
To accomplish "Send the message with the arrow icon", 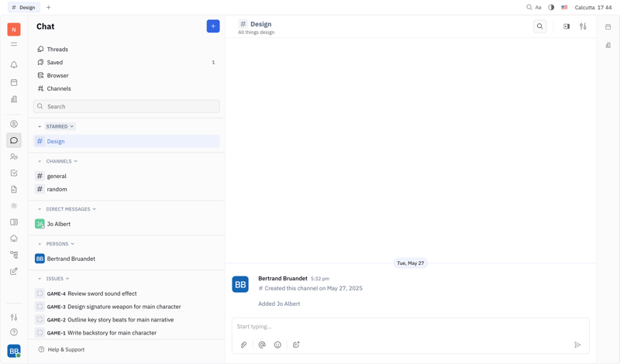I will coord(577,345).
